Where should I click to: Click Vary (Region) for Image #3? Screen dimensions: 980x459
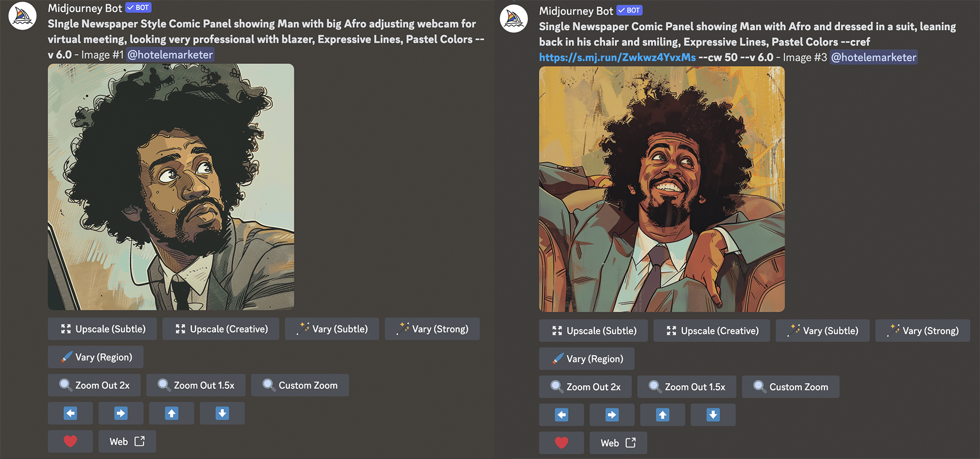tap(586, 359)
